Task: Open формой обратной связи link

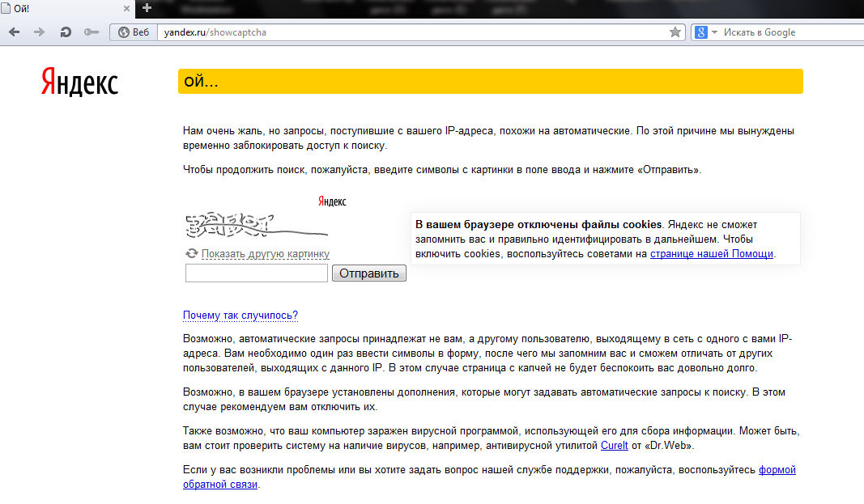Action: click(x=489, y=477)
